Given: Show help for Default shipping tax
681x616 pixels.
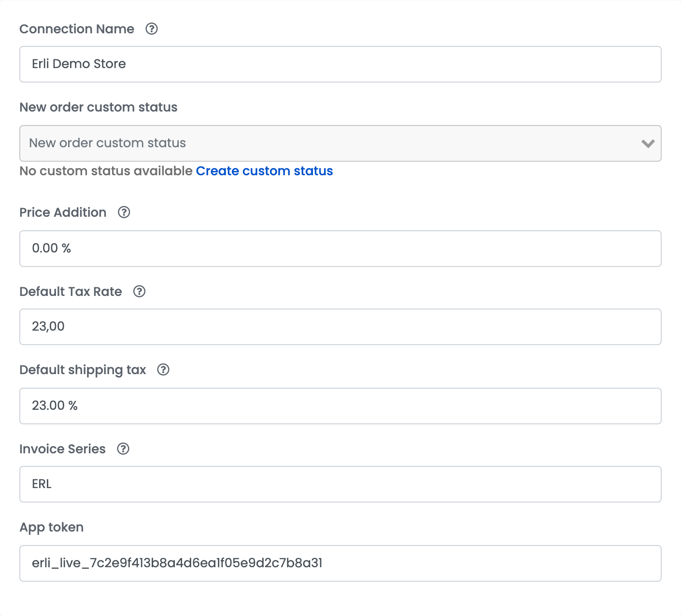Looking at the screenshot, I should (x=164, y=370).
